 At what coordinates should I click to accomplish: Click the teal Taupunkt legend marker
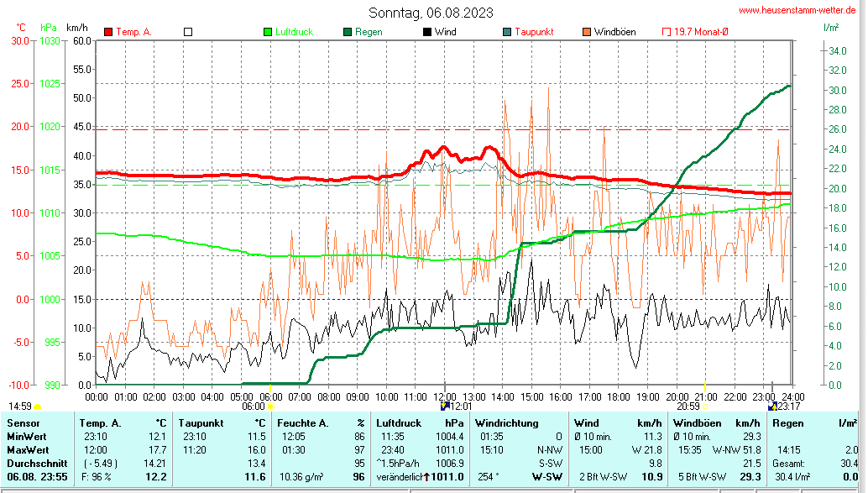pos(507,32)
